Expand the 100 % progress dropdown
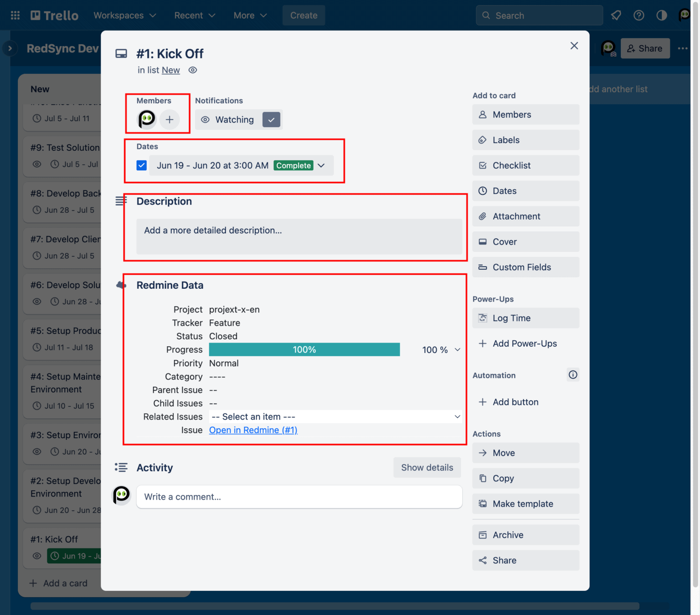The width and height of the screenshot is (700, 615). point(457,350)
